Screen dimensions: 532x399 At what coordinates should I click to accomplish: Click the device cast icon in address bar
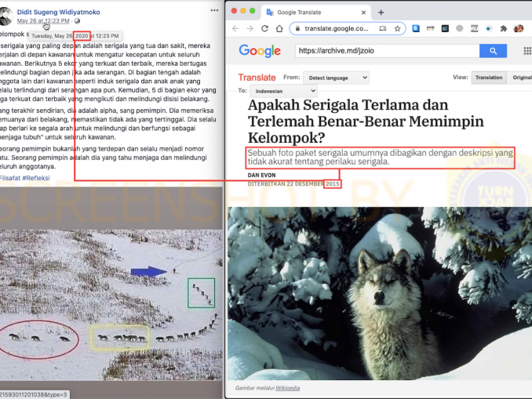coord(383,28)
